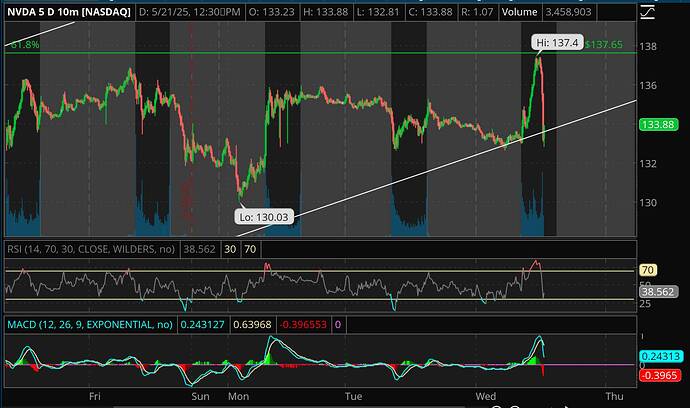Click the red MACD diff value -0.396553
690x408 pixels.
tap(303, 325)
